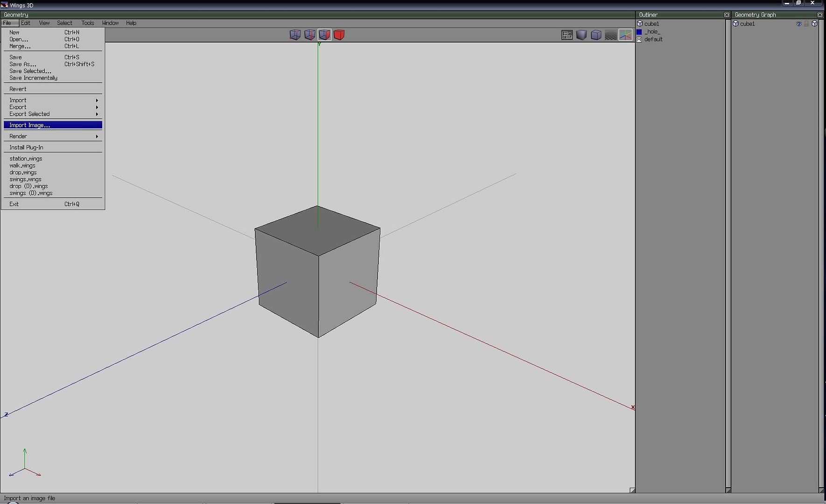The width and height of the screenshot is (826, 504).
Task: Toggle axes display icon
Action: [x=625, y=35]
